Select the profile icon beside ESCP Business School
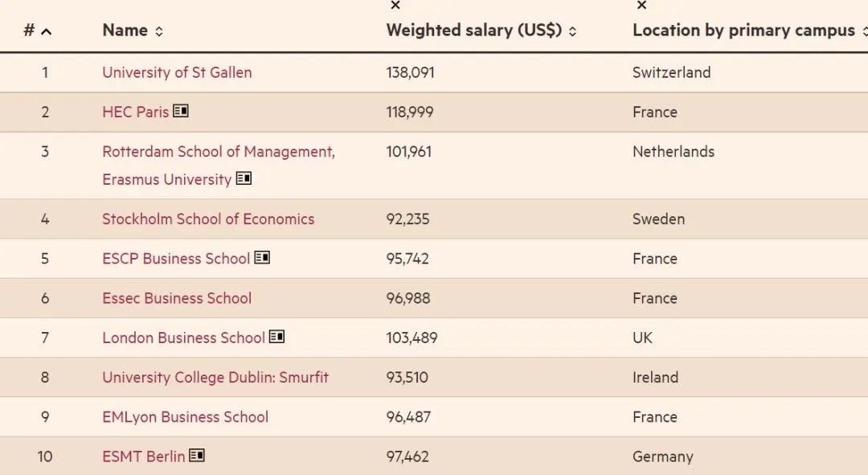This screenshot has width=868, height=475. [x=260, y=258]
